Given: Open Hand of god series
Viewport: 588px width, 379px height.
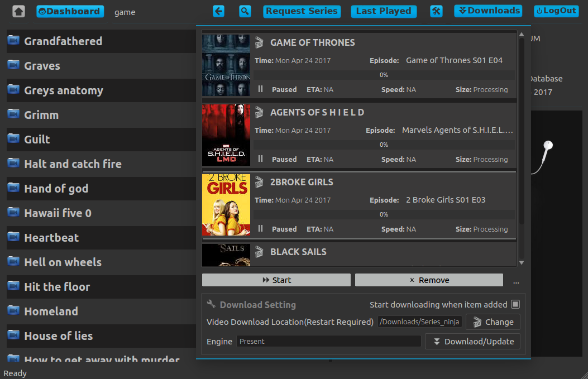Looking at the screenshot, I should pos(101,189).
